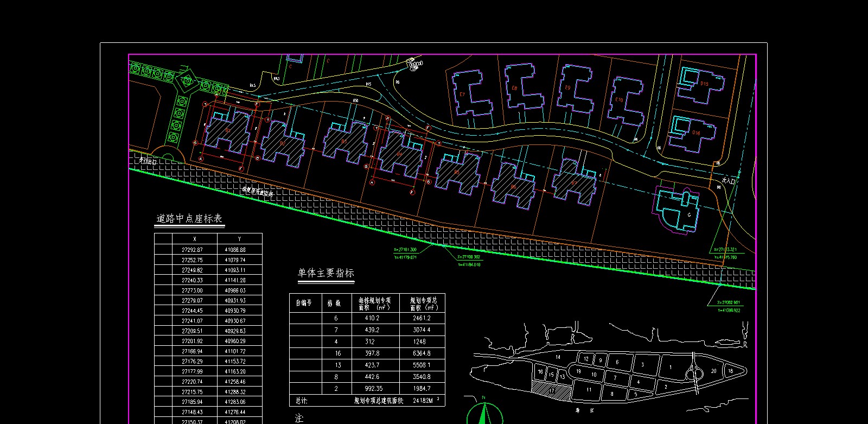Click the green north arrow compass symbol
The height and width of the screenshot is (424, 868).
tap(484, 413)
